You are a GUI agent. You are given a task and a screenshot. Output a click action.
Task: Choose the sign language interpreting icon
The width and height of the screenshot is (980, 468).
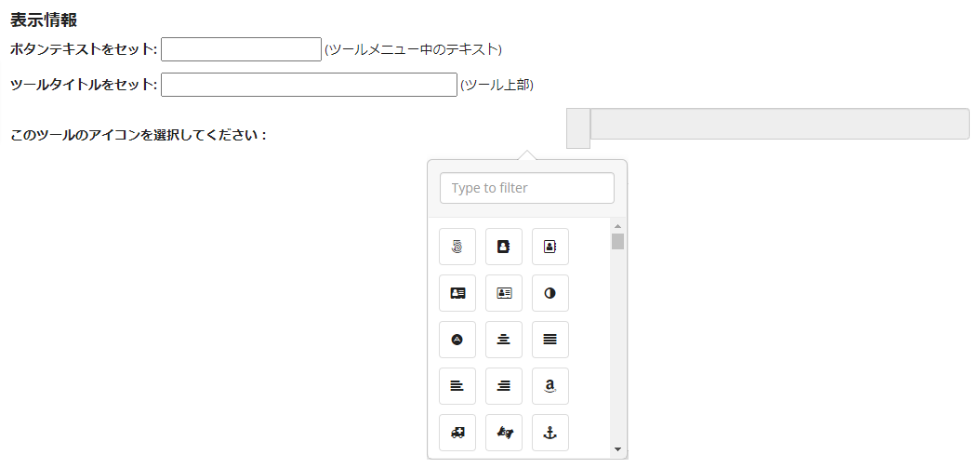tap(504, 433)
